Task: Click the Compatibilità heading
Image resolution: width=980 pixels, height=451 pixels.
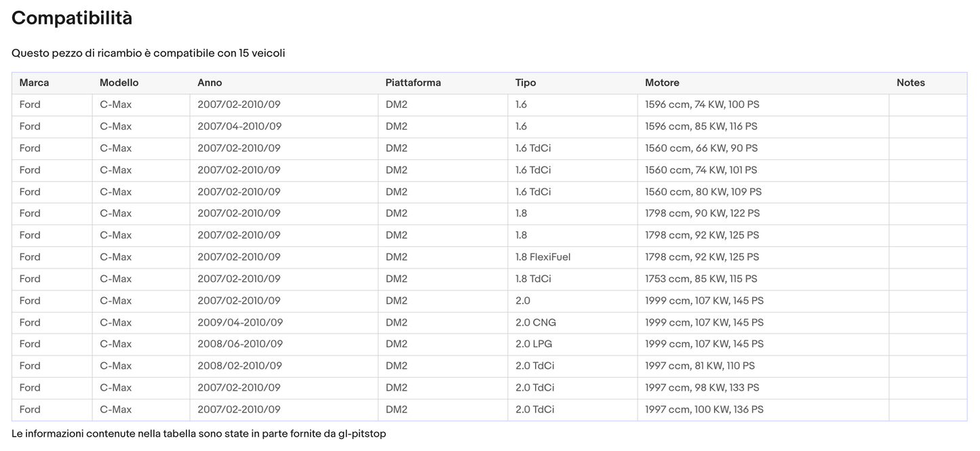Action: [72, 18]
